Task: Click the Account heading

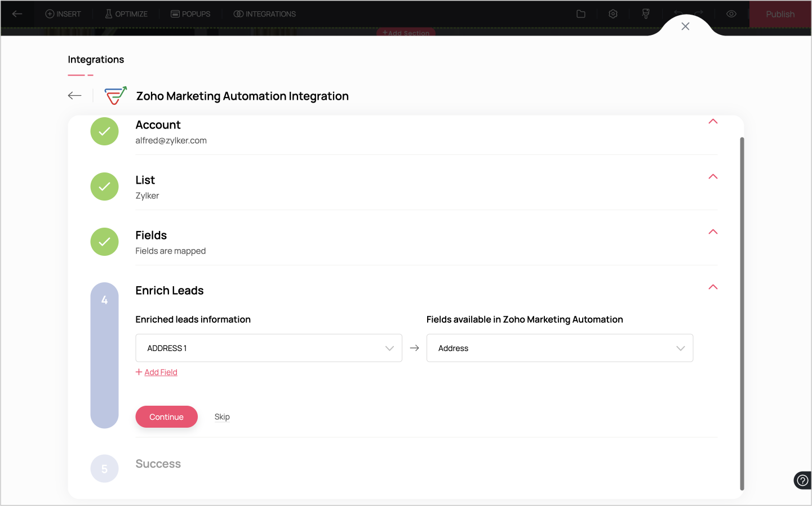Action: click(158, 125)
